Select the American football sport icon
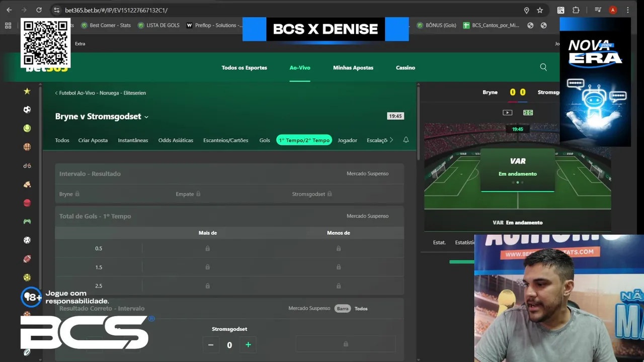This screenshot has height=362, width=644. [27, 259]
